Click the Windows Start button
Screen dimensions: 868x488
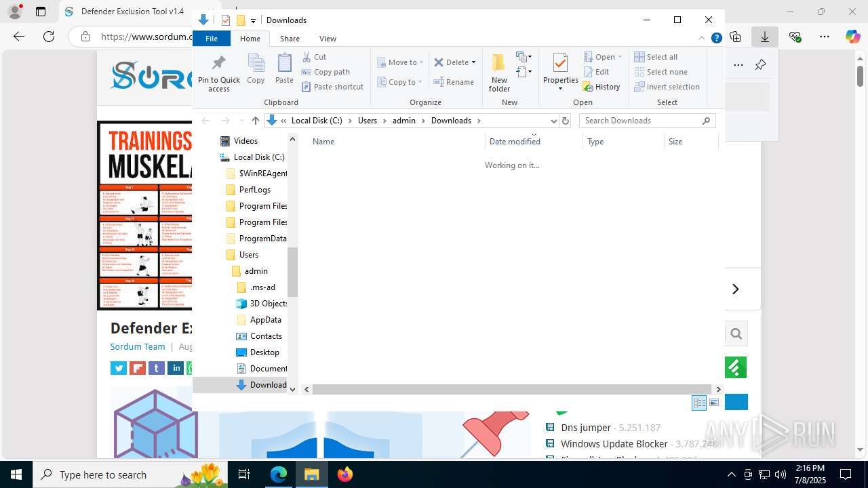coord(16,474)
